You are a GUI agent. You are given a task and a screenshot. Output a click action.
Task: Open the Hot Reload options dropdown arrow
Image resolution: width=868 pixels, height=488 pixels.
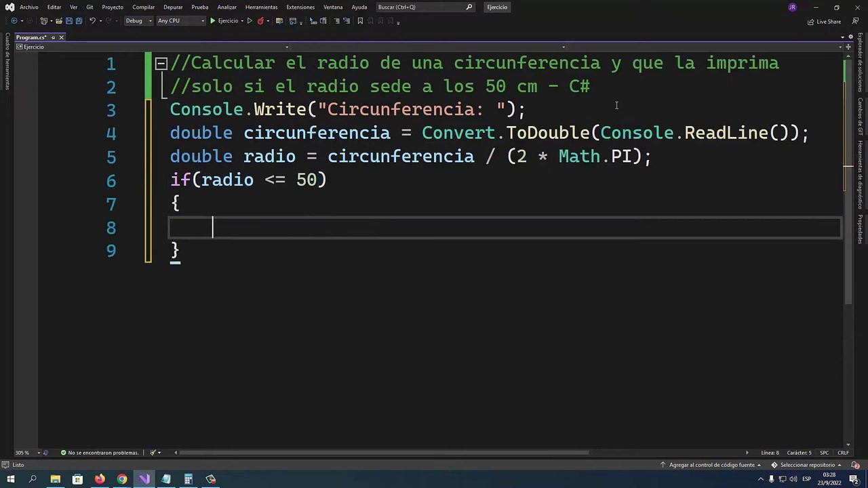268,21
